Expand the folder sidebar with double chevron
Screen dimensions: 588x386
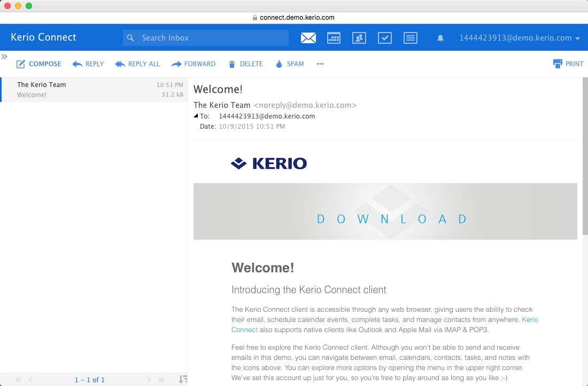(4, 56)
